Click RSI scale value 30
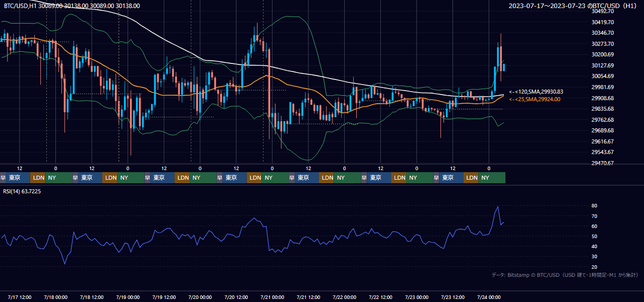 coord(594,256)
